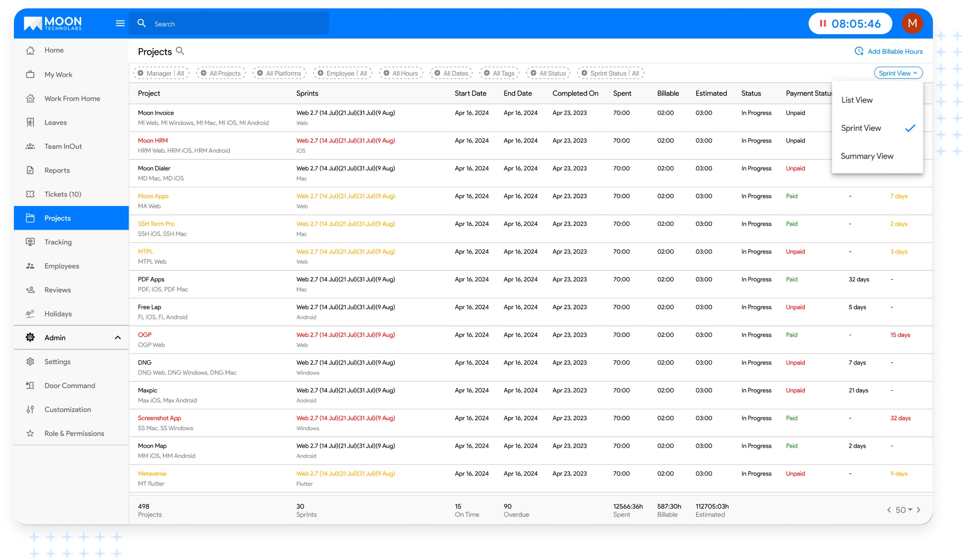The width and height of the screenshot is (964, 560).
Task: Click the Admin gear icon
Action: point(30,337)
